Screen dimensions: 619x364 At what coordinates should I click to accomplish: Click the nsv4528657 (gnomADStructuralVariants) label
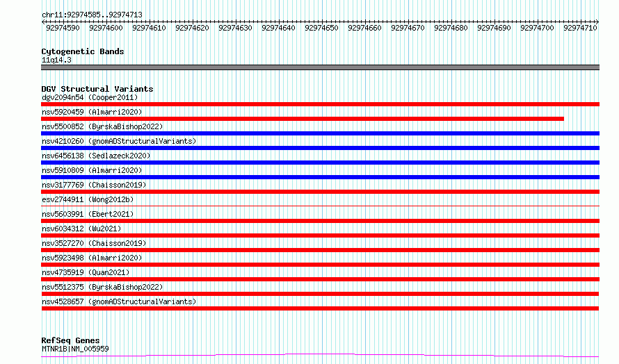click(119, 301)
